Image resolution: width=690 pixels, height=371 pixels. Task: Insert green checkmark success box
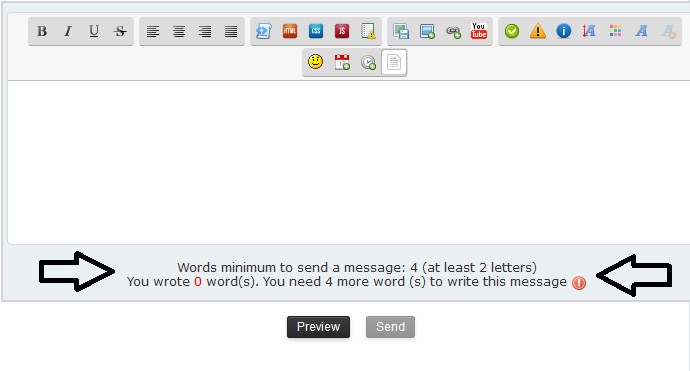(512, 31)
